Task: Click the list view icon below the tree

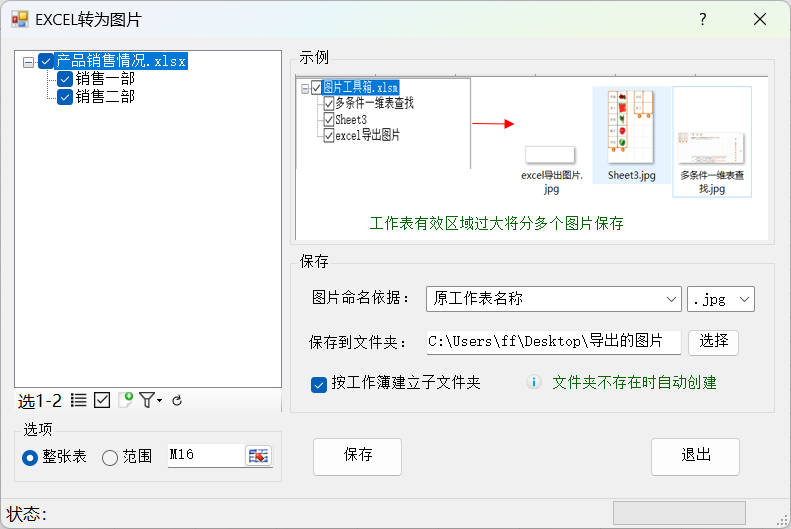Action: coord(79,401)
